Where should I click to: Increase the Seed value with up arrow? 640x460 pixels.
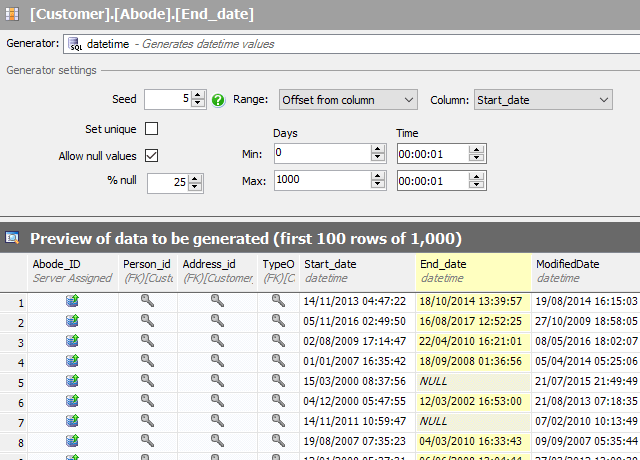[x=198, y=95]
